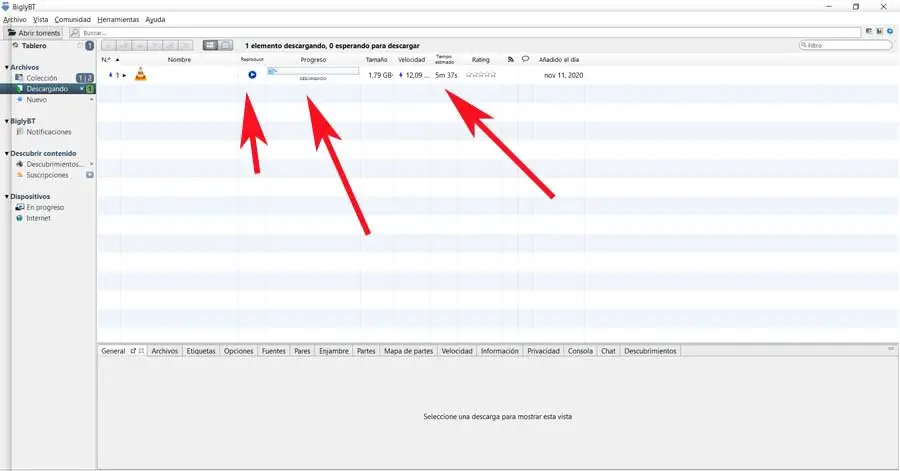Open the pop-out icon next to General tab
This screenshot has height=471, width=900.
coord(133,351)
